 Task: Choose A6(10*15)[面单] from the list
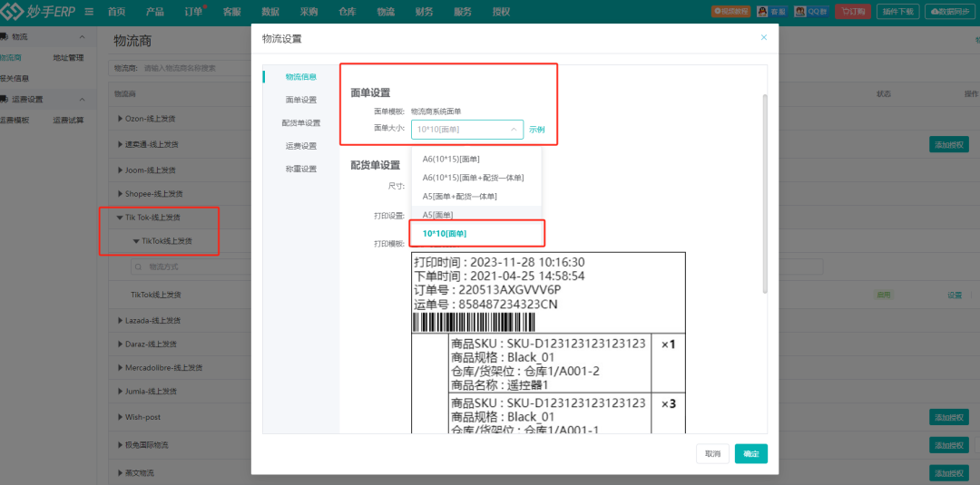coord(476,160)
